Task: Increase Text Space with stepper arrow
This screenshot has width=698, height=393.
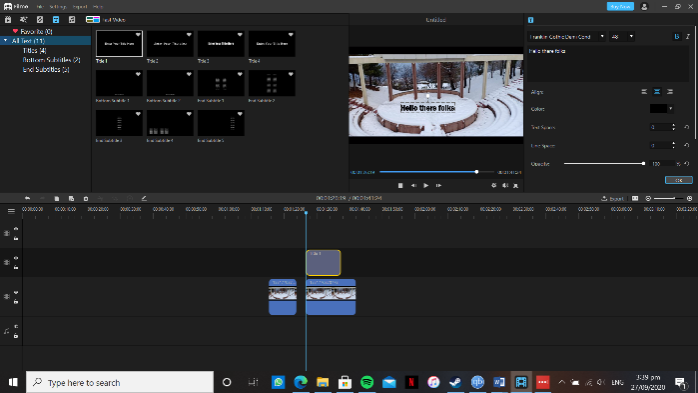Action: tap(674, 126)
